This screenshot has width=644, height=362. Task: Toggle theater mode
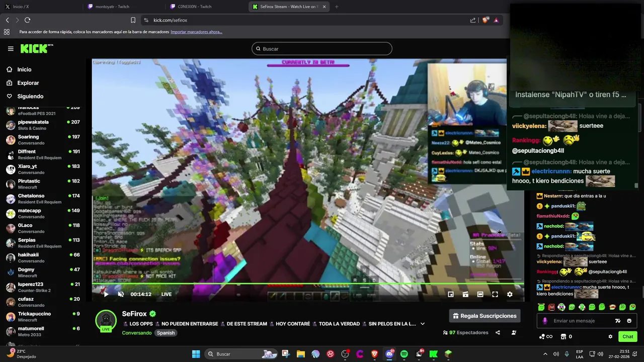480,294
